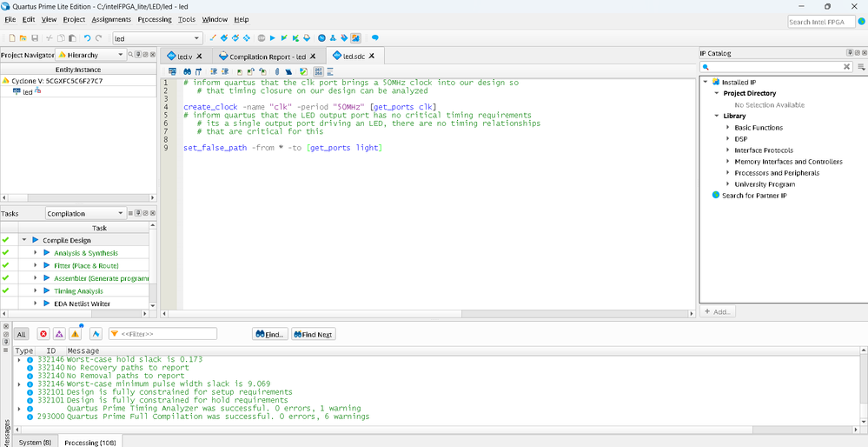Run Timing Analysis via its play icon

[x=48, y=291]
